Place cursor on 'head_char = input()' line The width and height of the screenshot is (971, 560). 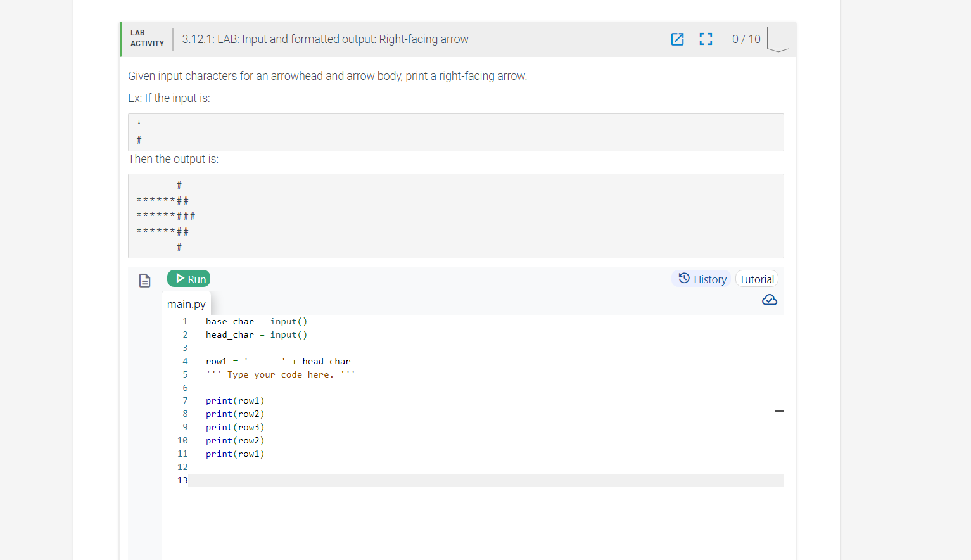click(x=257, y=335)
